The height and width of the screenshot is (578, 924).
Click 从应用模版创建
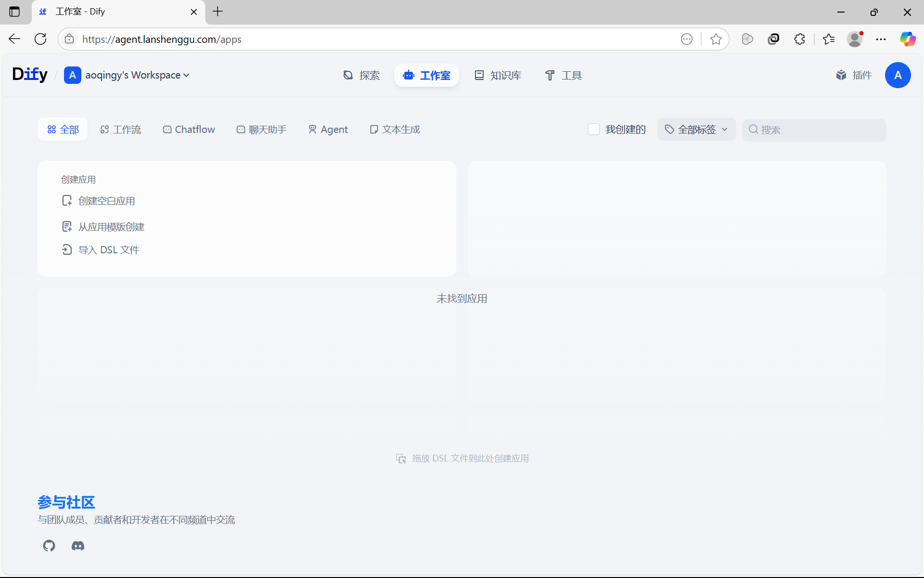(103, 226)
